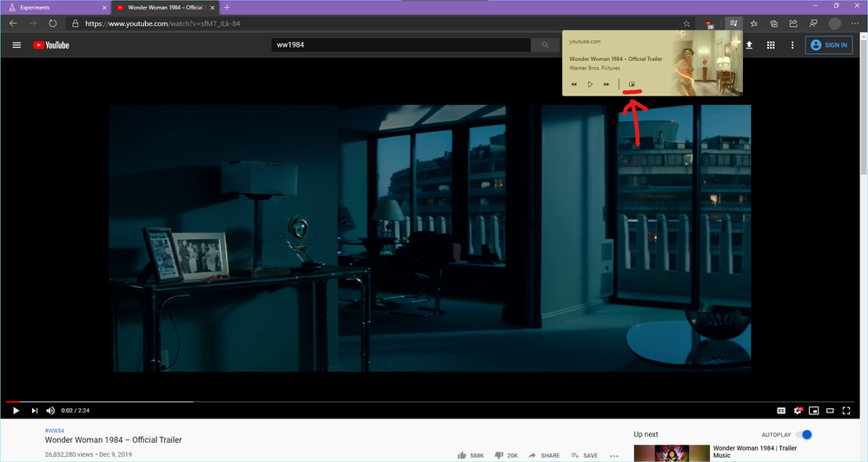
Task: Mute the video volume speaker icon
Action: click(x=50, y=411)
